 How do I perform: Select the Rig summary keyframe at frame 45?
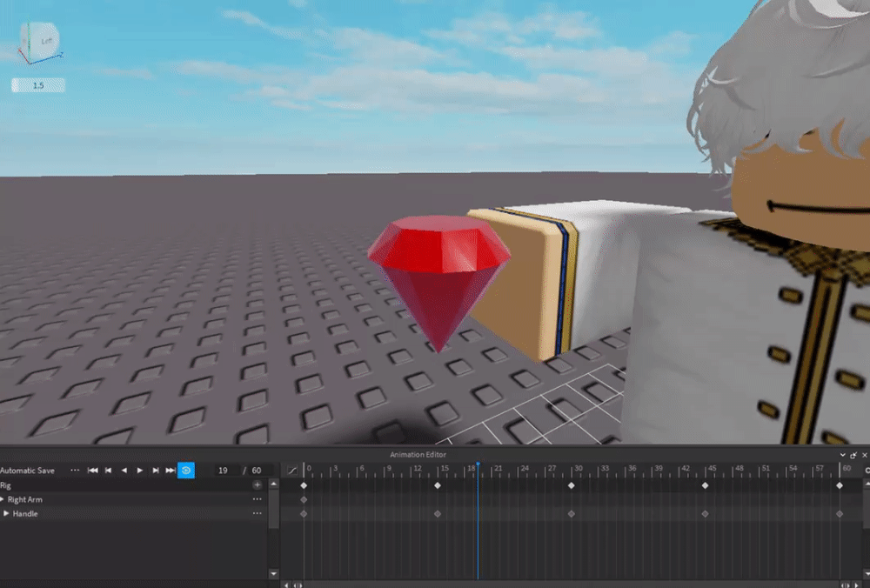coord(705,485)
